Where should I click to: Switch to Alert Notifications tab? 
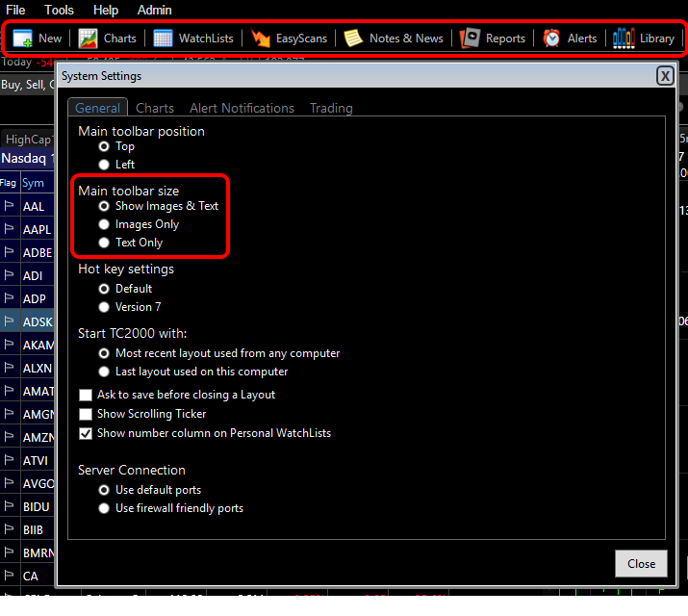click(242, 108)
